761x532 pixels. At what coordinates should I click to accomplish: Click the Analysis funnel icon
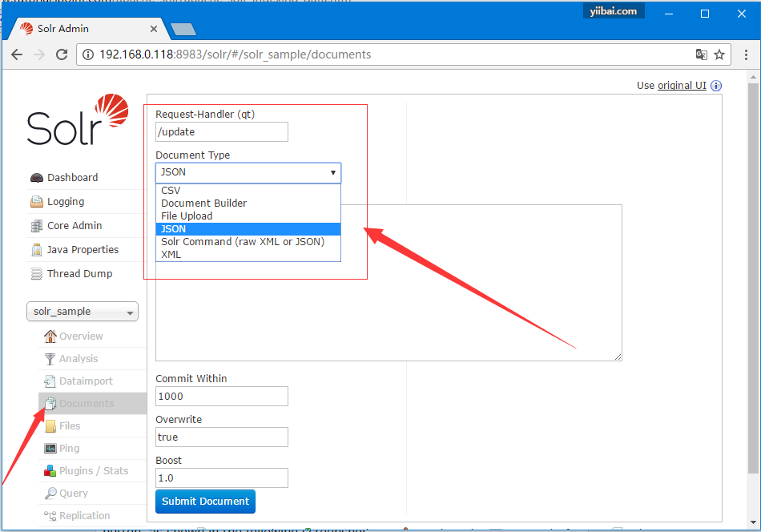tap(50, 359)
